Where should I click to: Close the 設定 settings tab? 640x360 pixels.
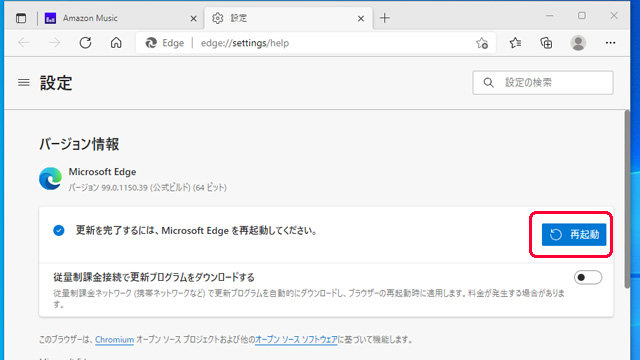coord(361,18)
